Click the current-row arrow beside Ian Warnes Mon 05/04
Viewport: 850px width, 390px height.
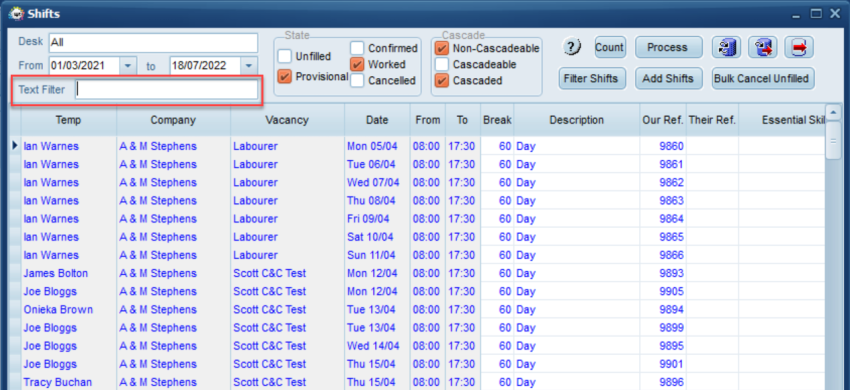pyautogui.click(x=15, y=146)
